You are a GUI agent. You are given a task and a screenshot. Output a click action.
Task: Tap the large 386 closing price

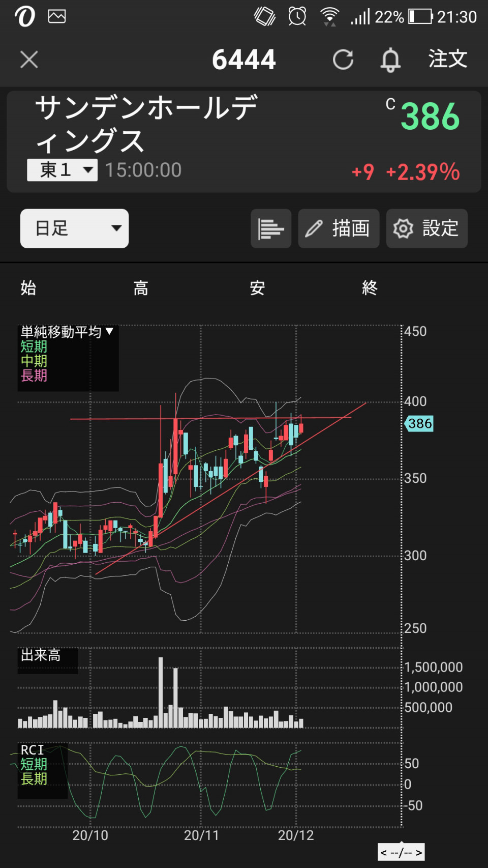coord(430,117)
